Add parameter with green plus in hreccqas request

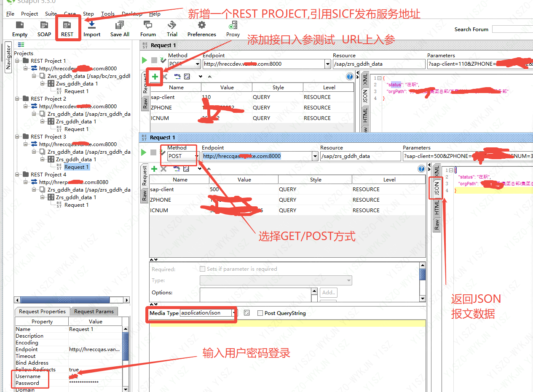coord(154,169)
